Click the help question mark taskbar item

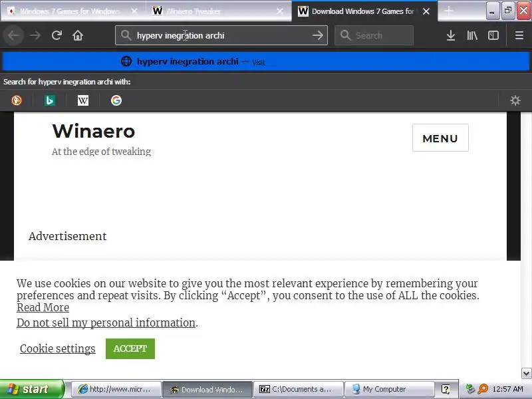(x=446, y=389)
